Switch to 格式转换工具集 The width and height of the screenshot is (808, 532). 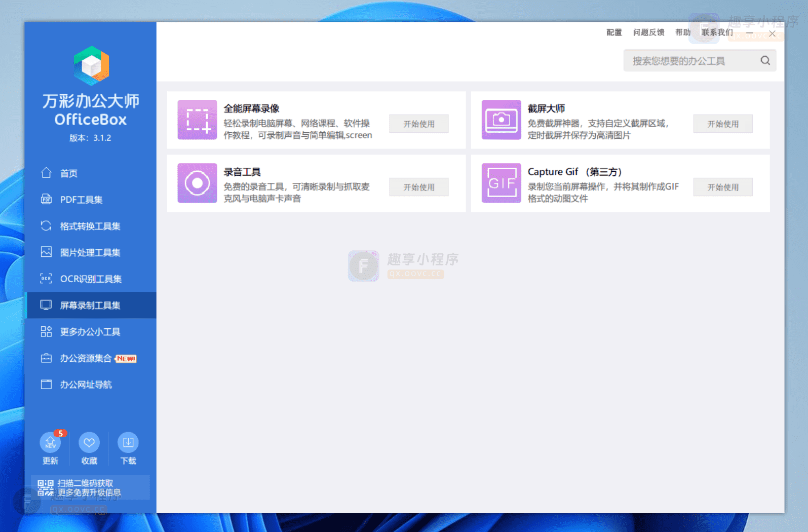(92, 226)
